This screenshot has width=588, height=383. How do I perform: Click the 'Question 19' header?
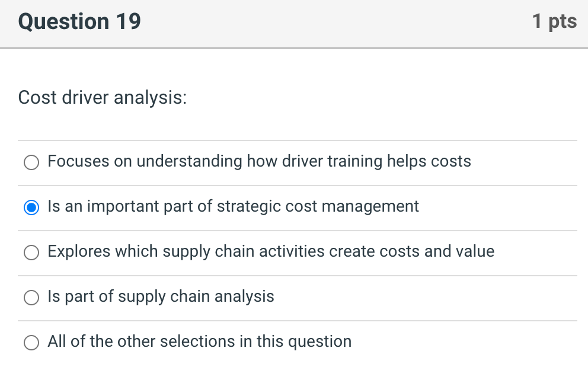click(x=79, y=21)
